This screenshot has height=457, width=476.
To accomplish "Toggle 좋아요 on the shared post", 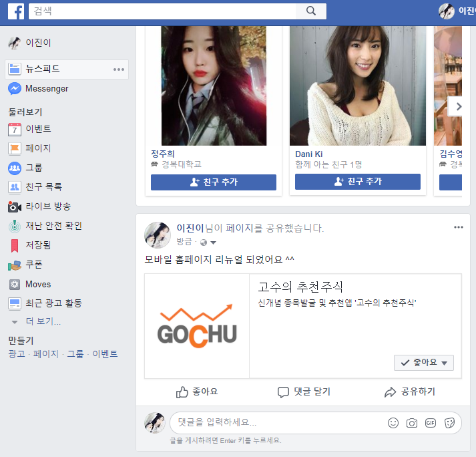I will point(197,392).
